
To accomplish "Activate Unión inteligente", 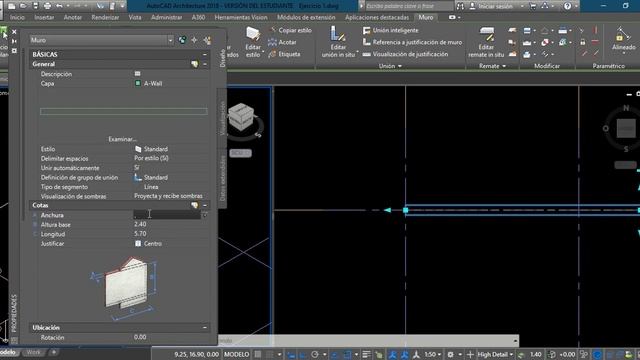I will (x=391, y=30).
